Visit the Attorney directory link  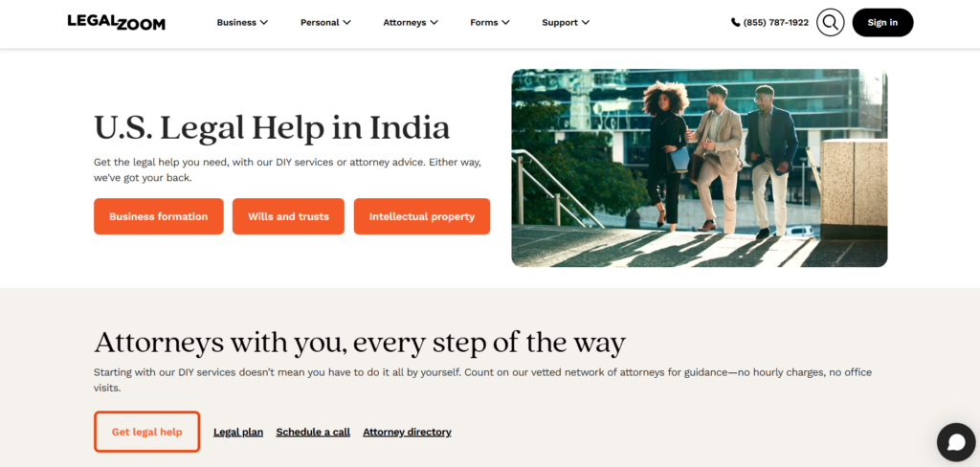[x=407, y=432]
